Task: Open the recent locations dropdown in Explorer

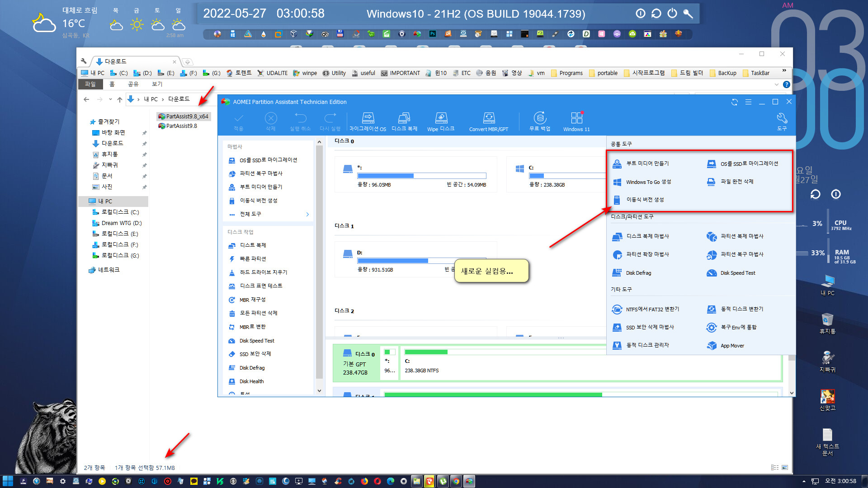Action: pyautogui.click(x=110, y=99)
